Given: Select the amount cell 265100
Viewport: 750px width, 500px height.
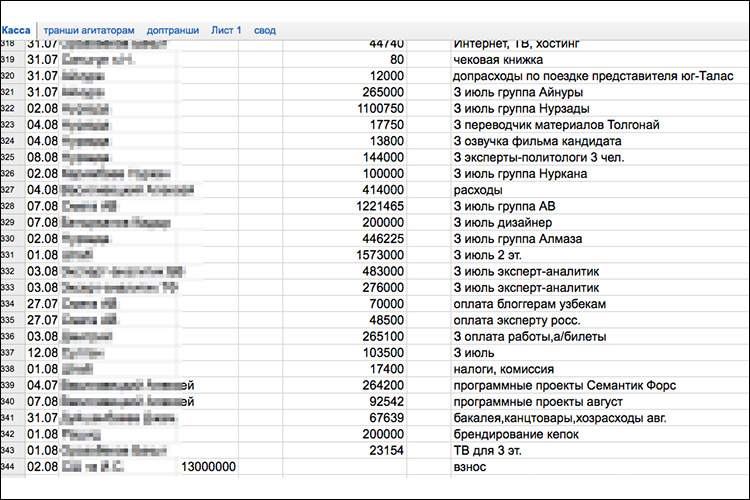Looking at the screenshot, I should click(344, 336).
